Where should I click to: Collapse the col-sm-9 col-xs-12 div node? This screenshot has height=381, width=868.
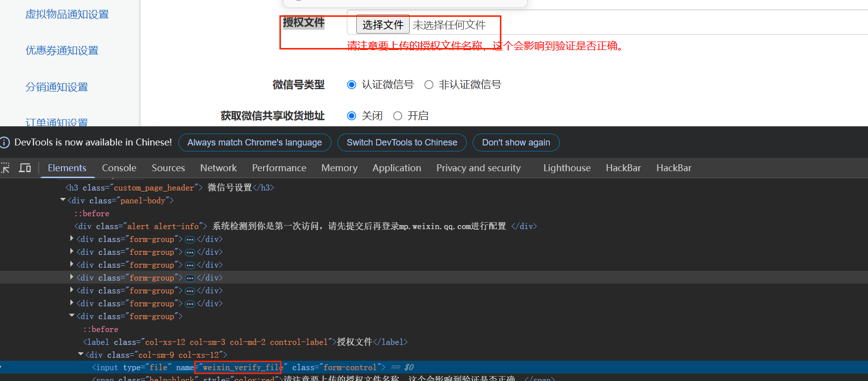pyautogui.click(x=81, y=355)
